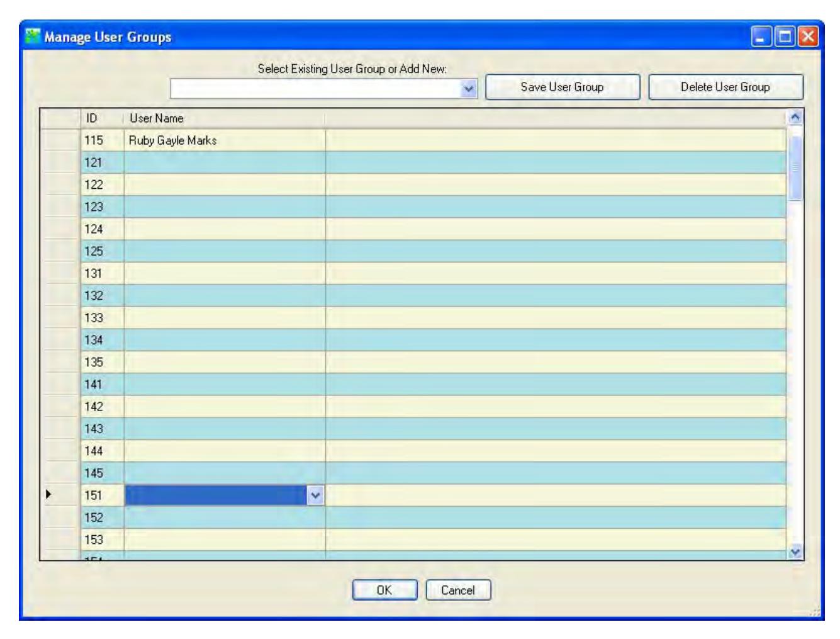Click ID cell 134

103,340
